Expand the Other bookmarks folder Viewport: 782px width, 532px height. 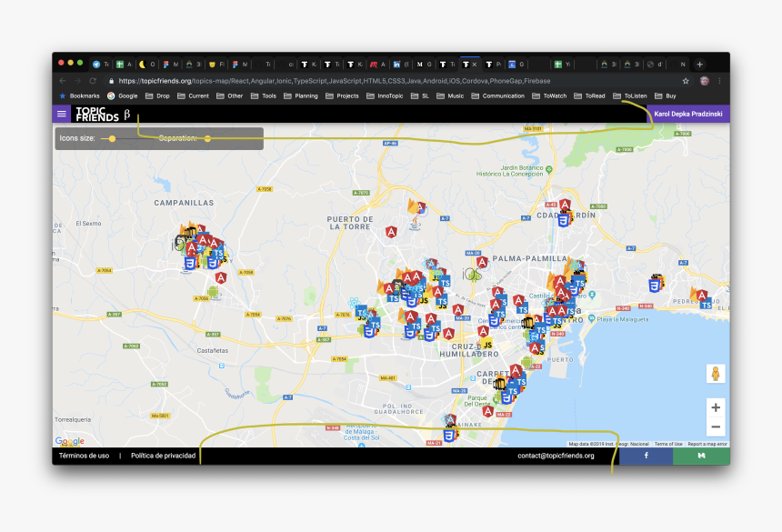pos(229,95)
